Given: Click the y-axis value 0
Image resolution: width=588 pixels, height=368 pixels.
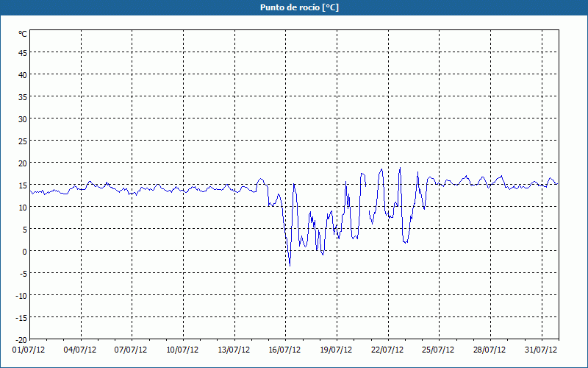Looking at the screenshot, I should [x=25, y=252].
